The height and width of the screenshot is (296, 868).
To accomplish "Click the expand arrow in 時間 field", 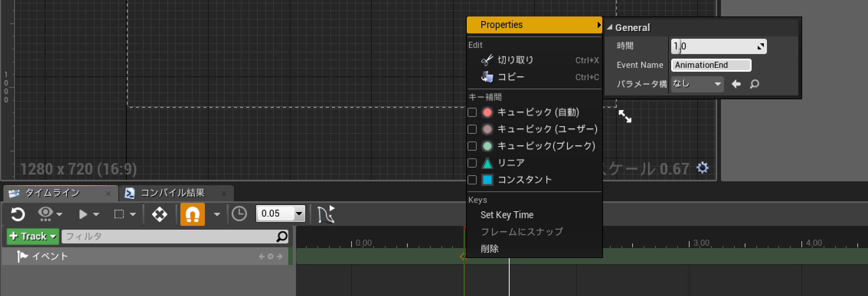I will click(761, 46).
